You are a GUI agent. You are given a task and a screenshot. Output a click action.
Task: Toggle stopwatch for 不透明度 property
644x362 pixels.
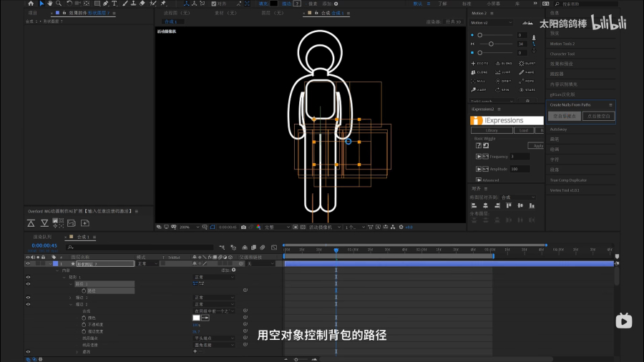pyautogui.click(x=84, y=325)
